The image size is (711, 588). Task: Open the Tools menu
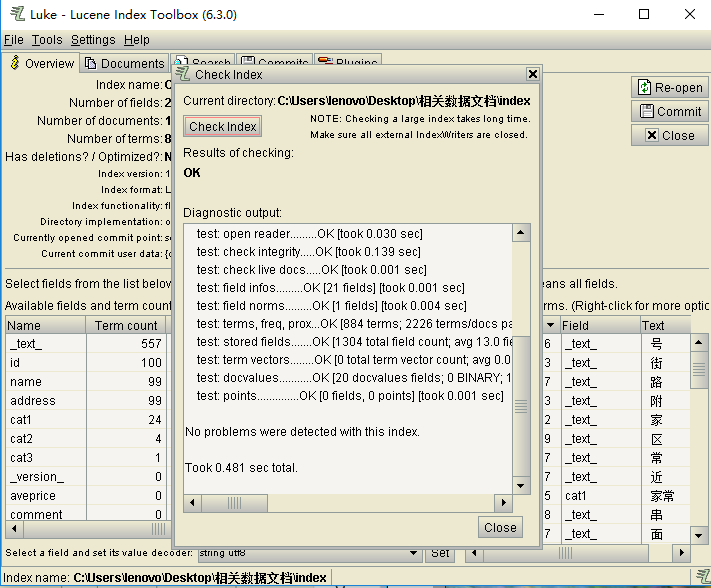47,40
